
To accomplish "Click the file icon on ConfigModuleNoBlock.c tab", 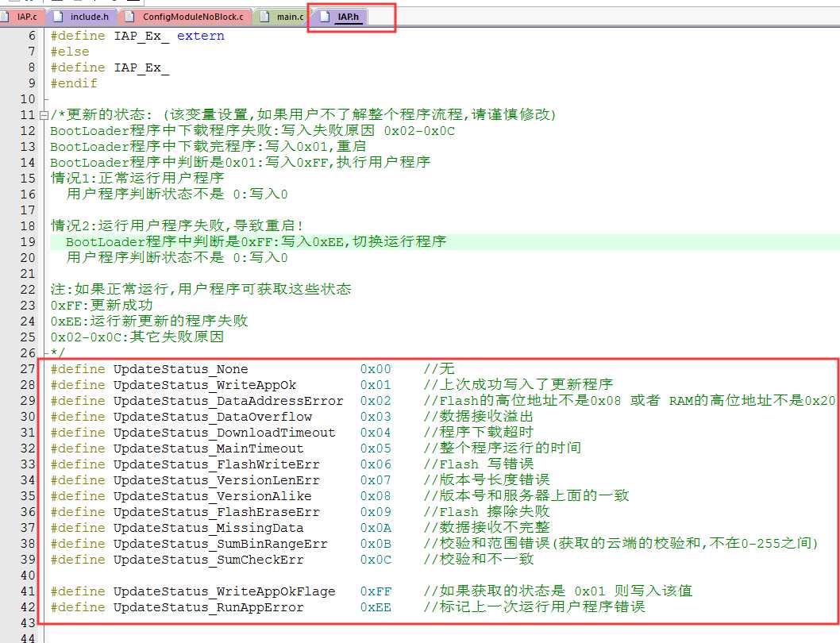I will pos(129,17).
